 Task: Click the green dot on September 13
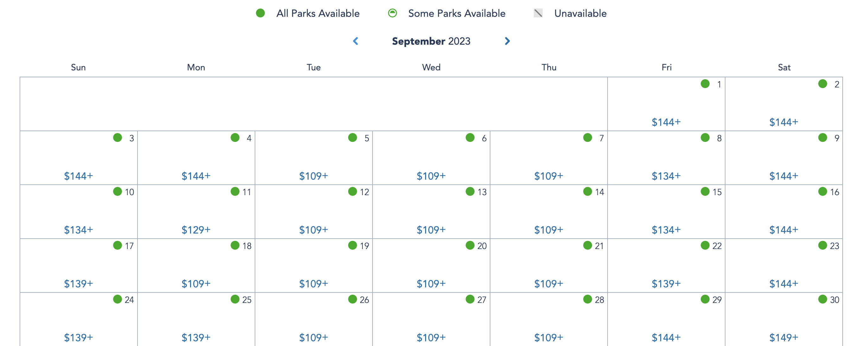[x=470, y=191]
